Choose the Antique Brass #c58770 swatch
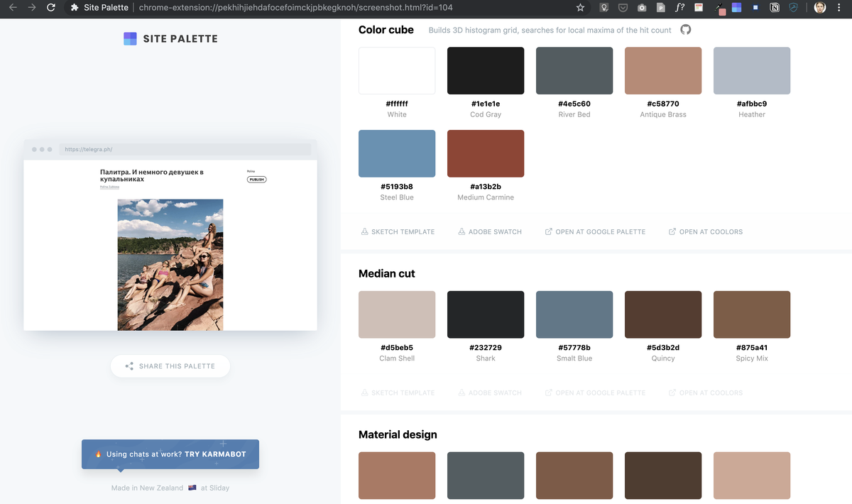 pyautogui.click(x=663, y=70)
